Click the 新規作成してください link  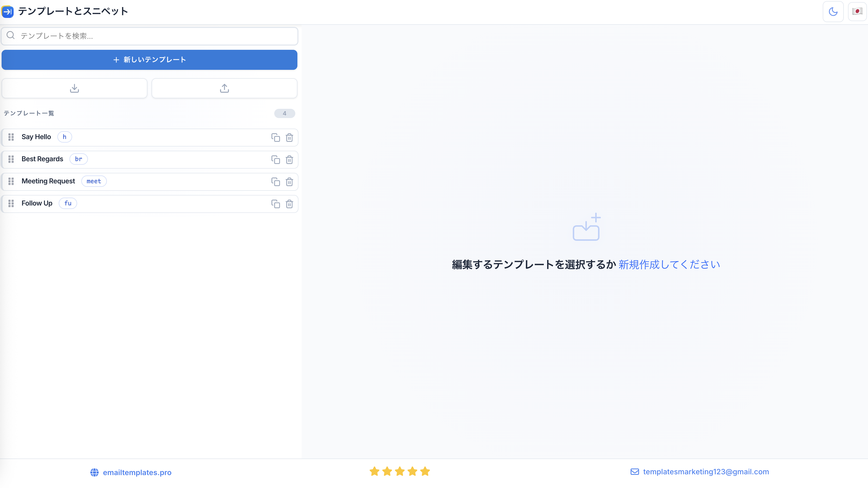pyautogui.click(x=669, y=264)
